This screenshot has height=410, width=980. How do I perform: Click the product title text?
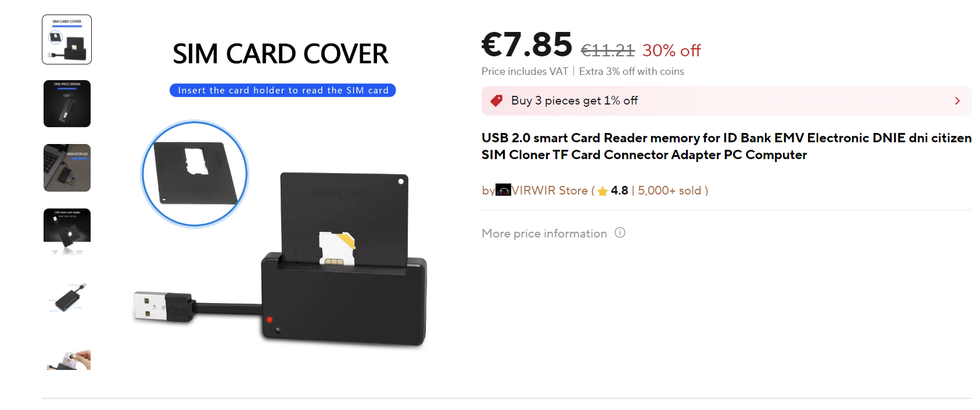[726, 146]
